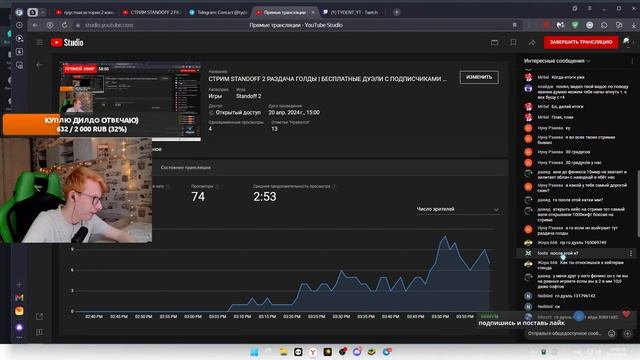Click the Standoff 2 game label
The width and height of the screenshot is (640, 360).
[x=248, y=96]
